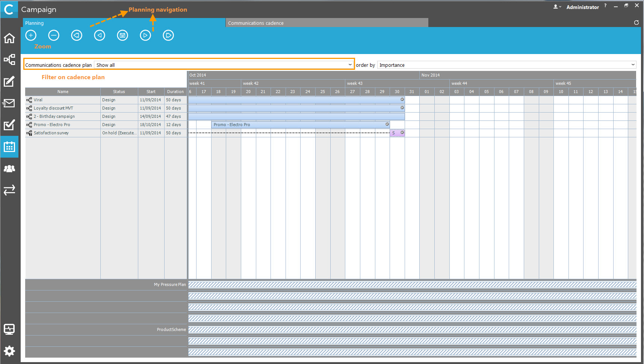The height and width of the screenshot is (364, 644).
Task: Open the audience group icon in sidebar
Action: [x=9, y=169]
